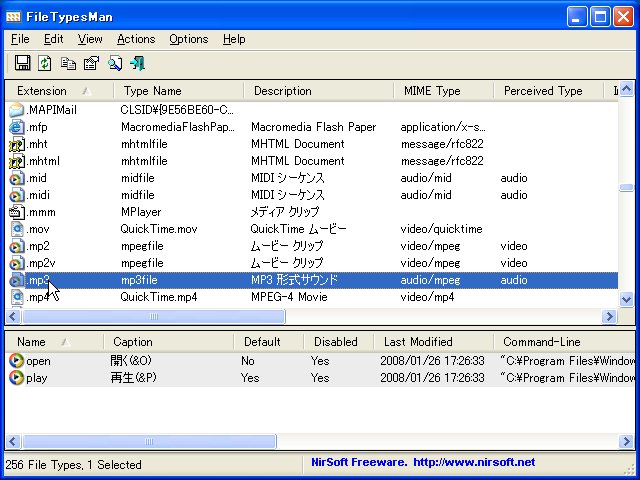
Task: Click upper list horizontal scrollbar left arrow
Action: (13, 316)
